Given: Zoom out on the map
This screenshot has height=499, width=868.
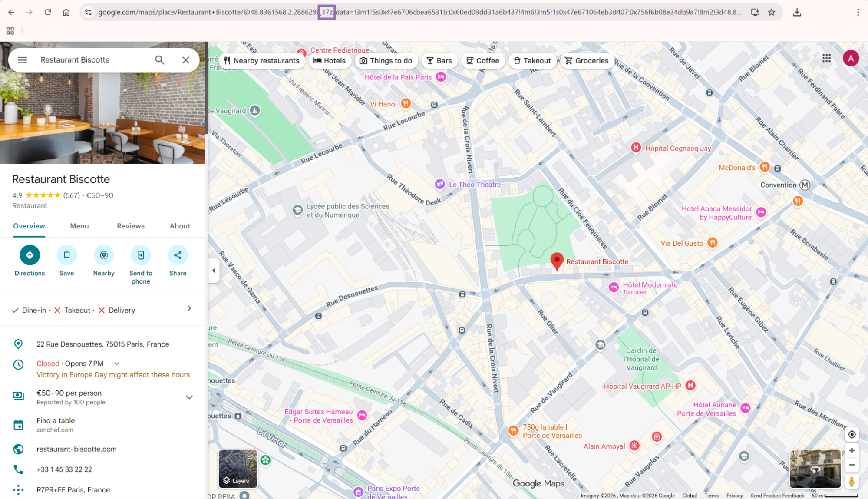Looking at the screenshot, I should point(852,465).
